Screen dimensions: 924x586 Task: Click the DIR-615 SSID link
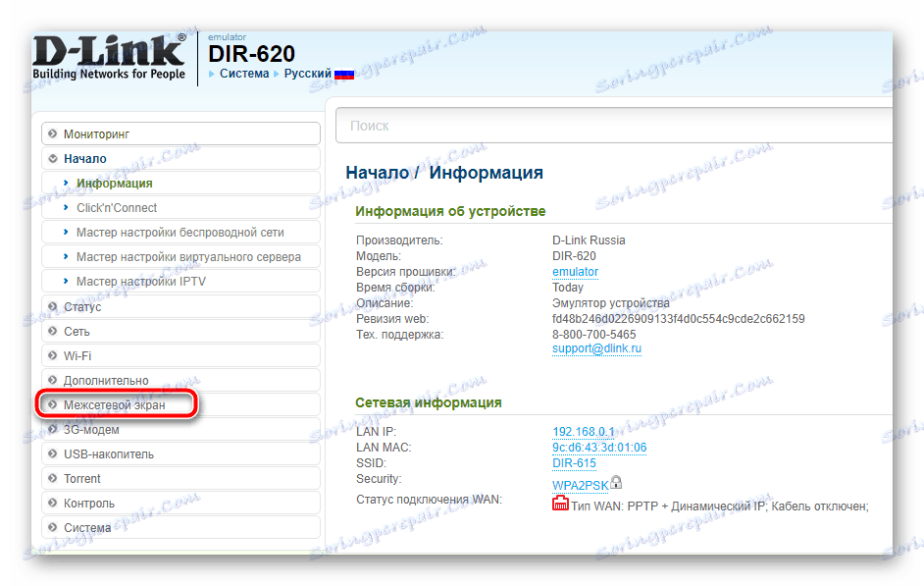(574, 462)
